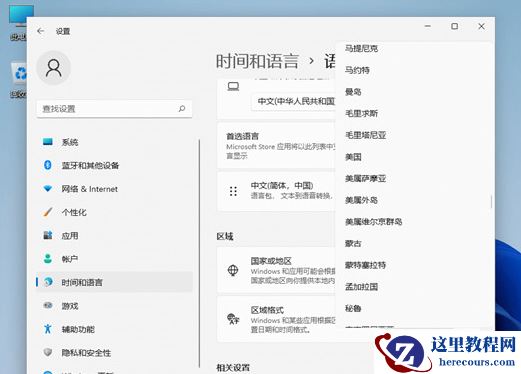Expand the 区域格式 setting row
This screenshot has height=374, width=521.
coord(277,319)
